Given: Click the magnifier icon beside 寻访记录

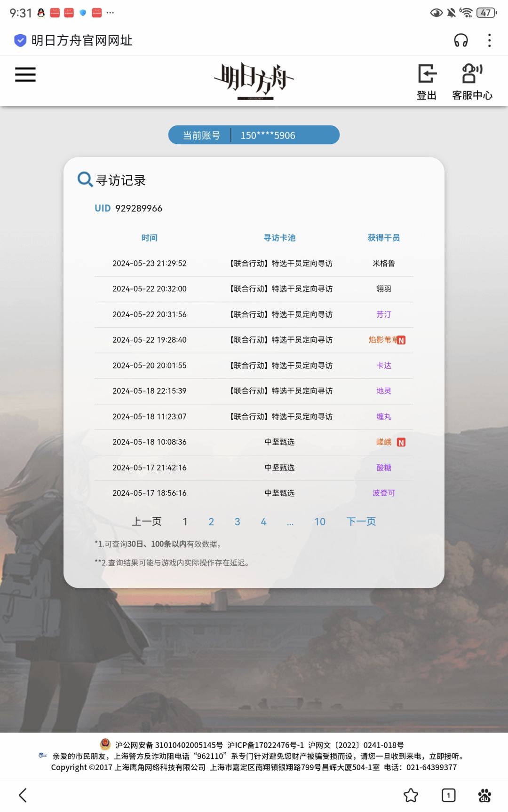Looking at the screenshot, I should click(x=85, y=179).
